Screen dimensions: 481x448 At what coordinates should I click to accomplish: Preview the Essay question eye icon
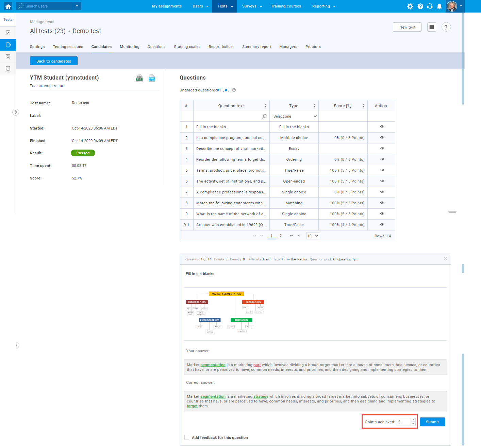coord(382,149)
